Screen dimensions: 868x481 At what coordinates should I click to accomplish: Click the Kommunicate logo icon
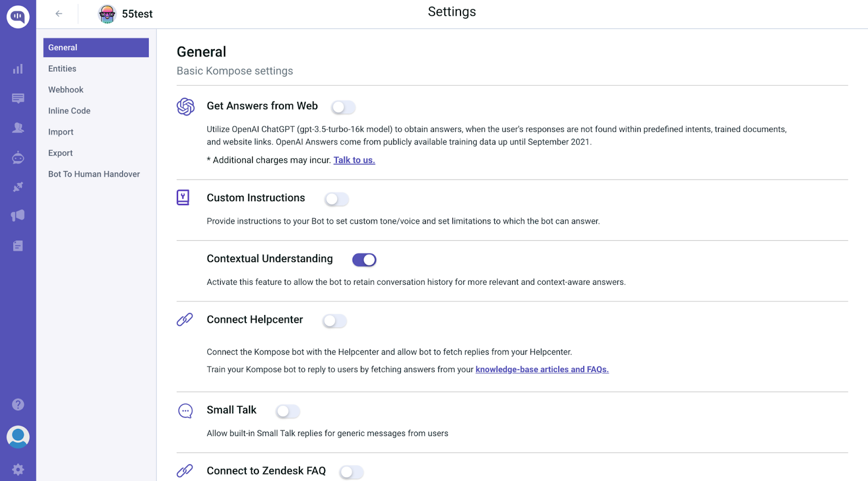tap(18, 17)
